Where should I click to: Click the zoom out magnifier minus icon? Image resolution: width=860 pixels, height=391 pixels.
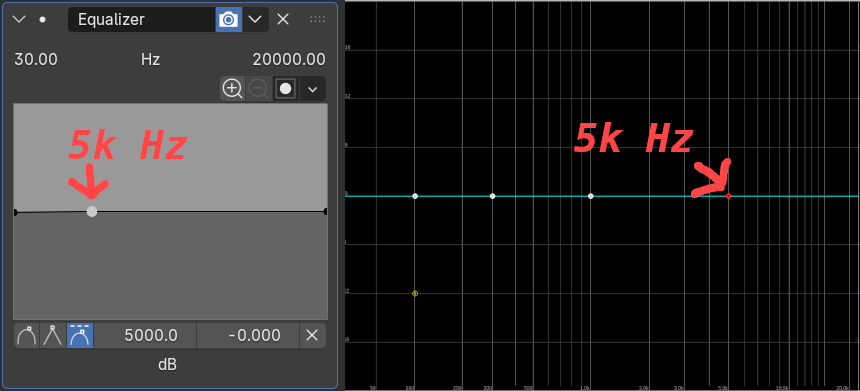(x=258, y=89)
